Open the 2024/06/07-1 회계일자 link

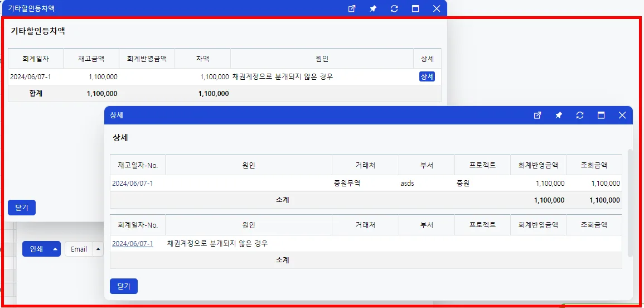coord(133,243)
